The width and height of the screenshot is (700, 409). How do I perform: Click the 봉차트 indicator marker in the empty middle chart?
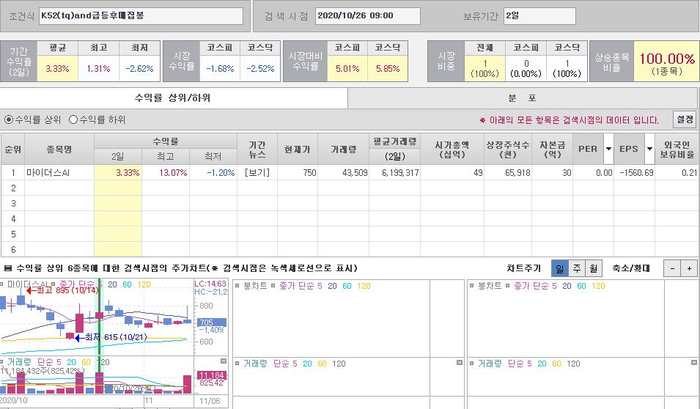click(x=237, y=286)
